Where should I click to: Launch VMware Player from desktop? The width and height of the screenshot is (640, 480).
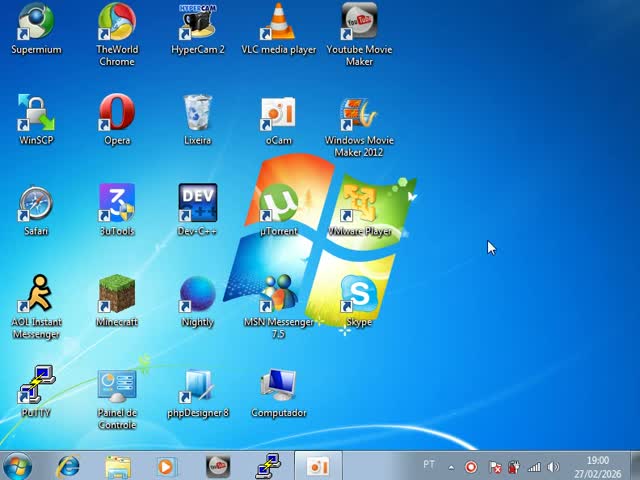point(359,205)
